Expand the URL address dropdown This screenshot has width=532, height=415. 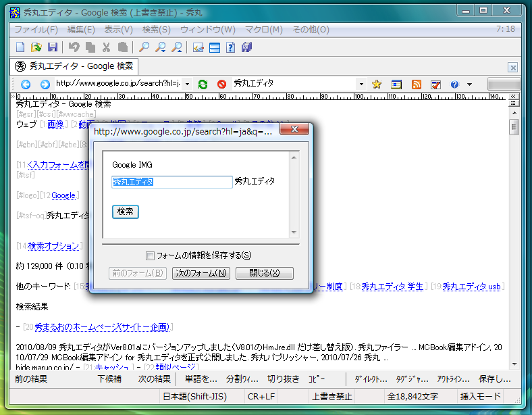pyautogui.click(x=187, y=84)
